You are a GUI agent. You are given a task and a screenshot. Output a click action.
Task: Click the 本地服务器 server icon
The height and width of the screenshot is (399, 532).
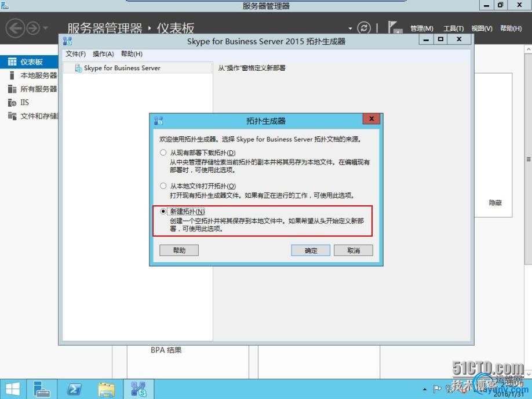(x=12, y=75)
